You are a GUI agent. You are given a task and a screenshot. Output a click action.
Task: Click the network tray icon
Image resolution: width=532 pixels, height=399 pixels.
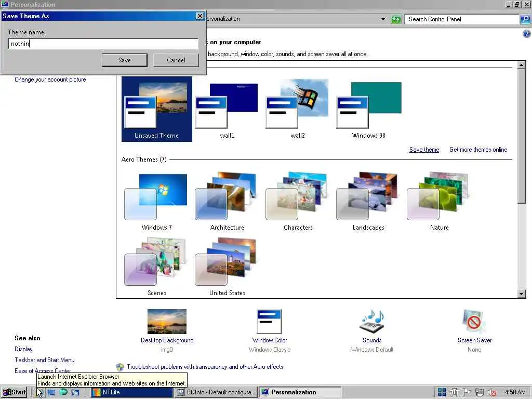(x=479, y=392)
